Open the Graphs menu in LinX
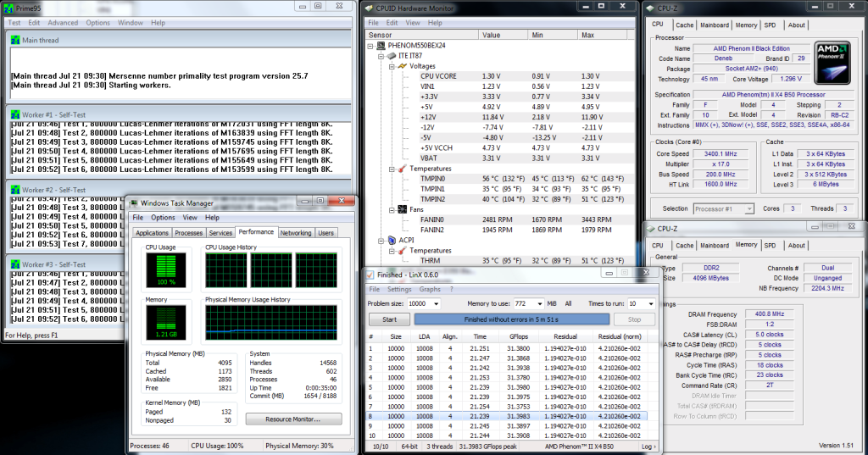868x455 pixels. (430, 290)
